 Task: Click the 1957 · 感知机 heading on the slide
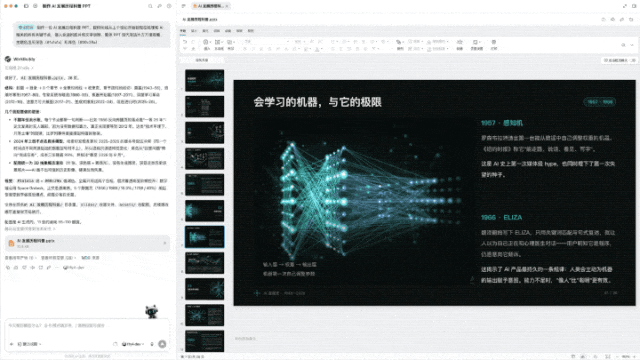[x=502, y=123]
